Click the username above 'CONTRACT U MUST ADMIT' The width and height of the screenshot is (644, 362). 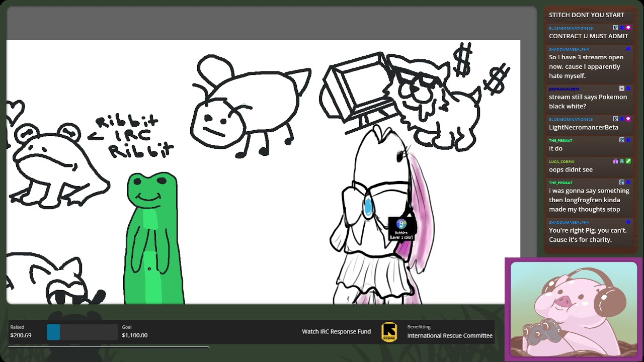571,28
